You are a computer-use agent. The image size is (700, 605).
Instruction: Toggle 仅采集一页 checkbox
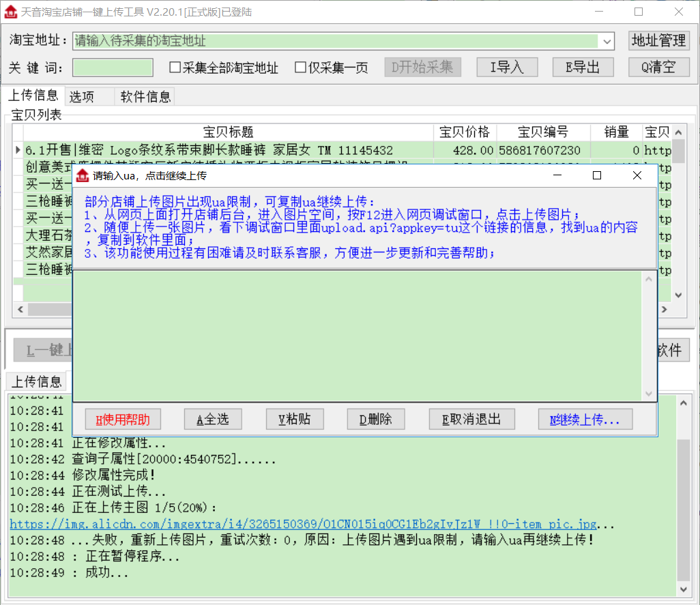click(x=300, y=68)
